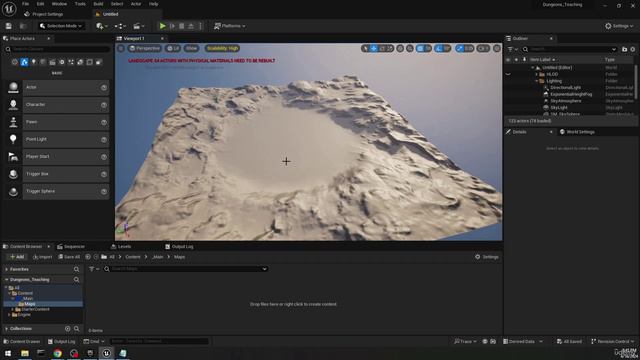Open the Blueprints toolbar dropdown
Screen dimensions: 640x360
(x=120, y=26)
